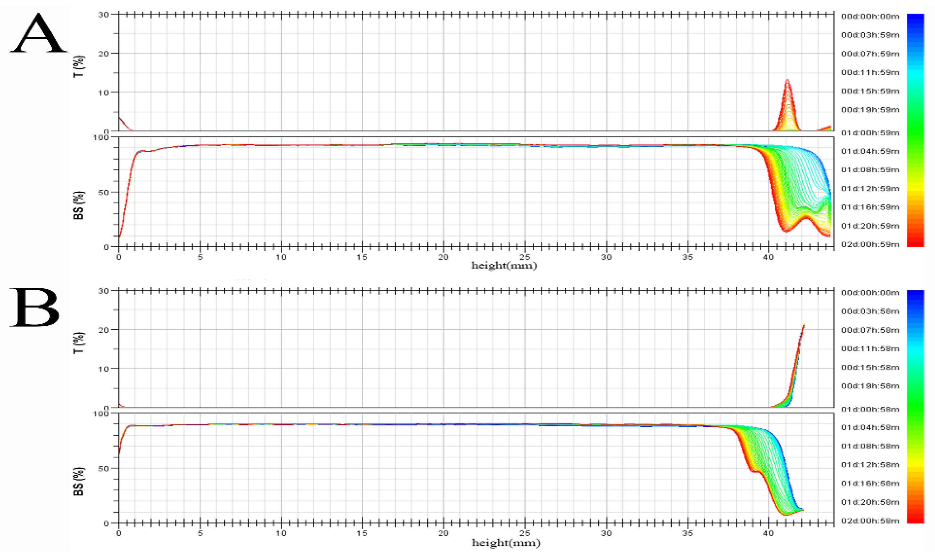Click the height(mm) axis title under panel A
935x560 pixels.
pos(504,266)
